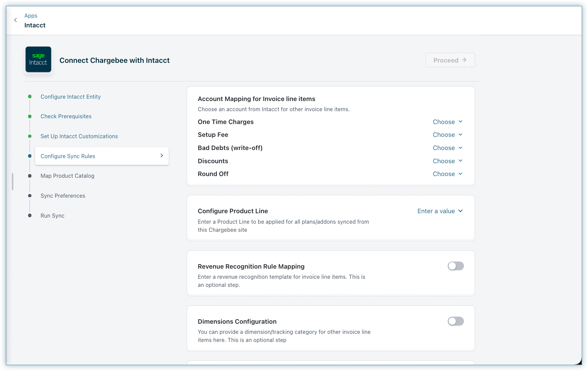Enable Revenue Recognition Rule Mapping toggle
Image resolution: width=588 pixels, height=371 pixels.
(x=455, y=266)
